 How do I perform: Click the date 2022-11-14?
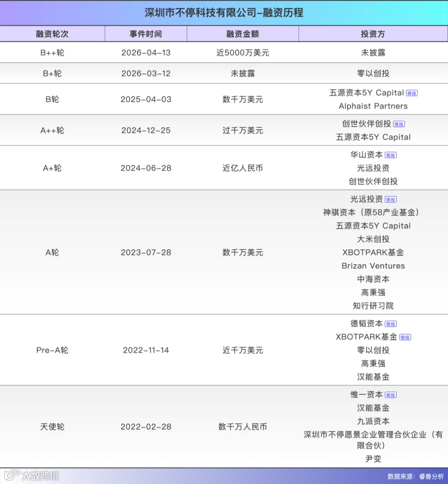tap(146, 350)
